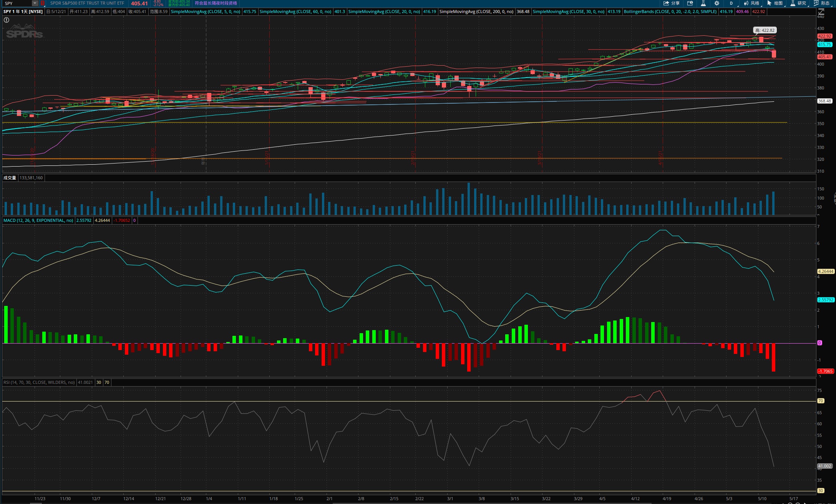Click the MACD zero level pink tag
This screenshot has height=504, width=836.
(819, 343)
